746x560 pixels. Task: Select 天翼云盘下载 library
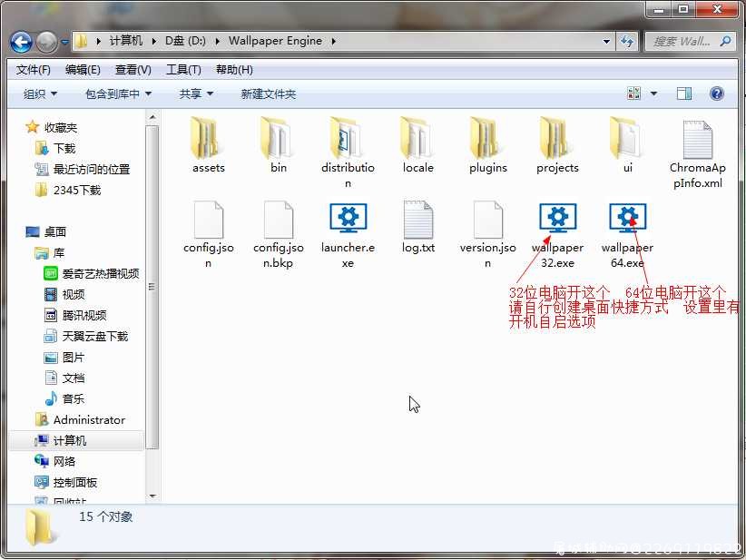click(x=86, y=337)
